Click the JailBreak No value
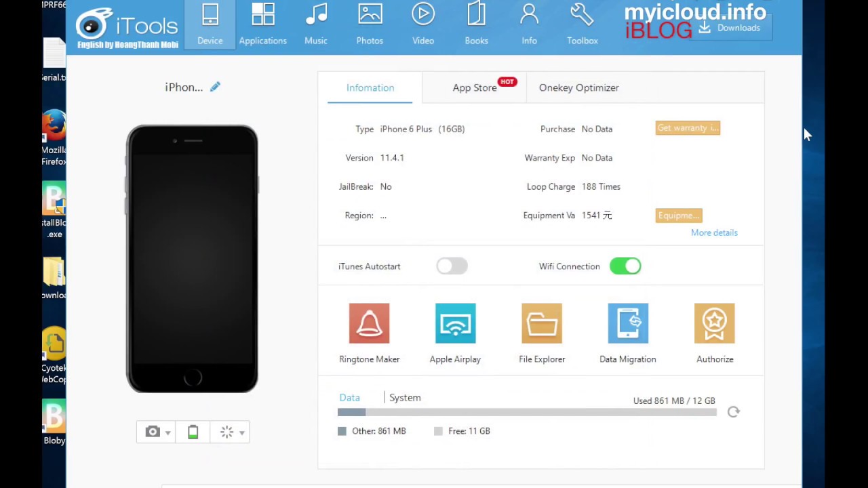Viewport: 868px width, 488px height. 386,186
